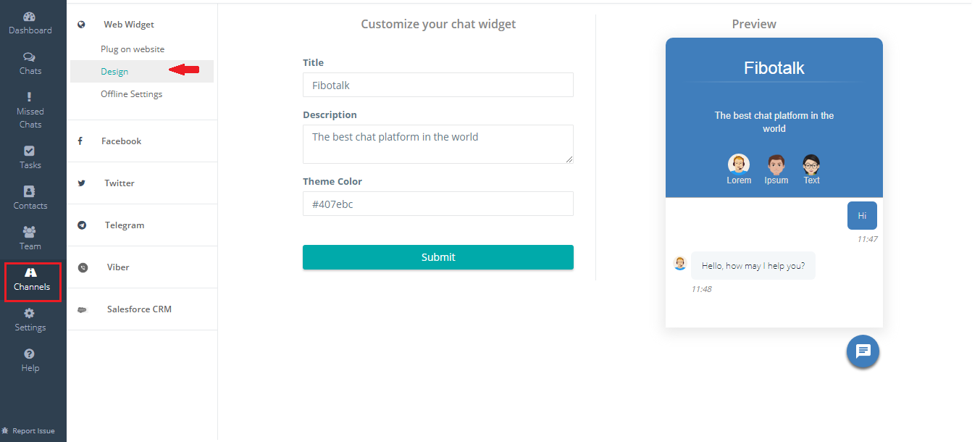Click the floating chat bubble launcher
Viewport: 980px width, 442px height.
point(863,351)
